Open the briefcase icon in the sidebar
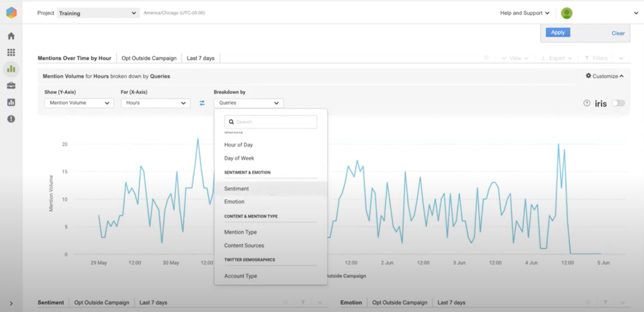Image resolution: width=644 pixels, height=312 pixels. pos(10,85)
